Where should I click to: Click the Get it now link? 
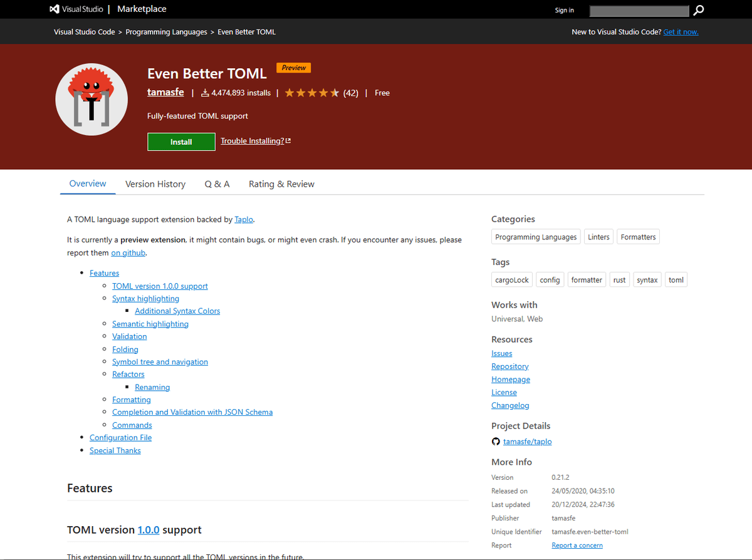tap(681, 32)
